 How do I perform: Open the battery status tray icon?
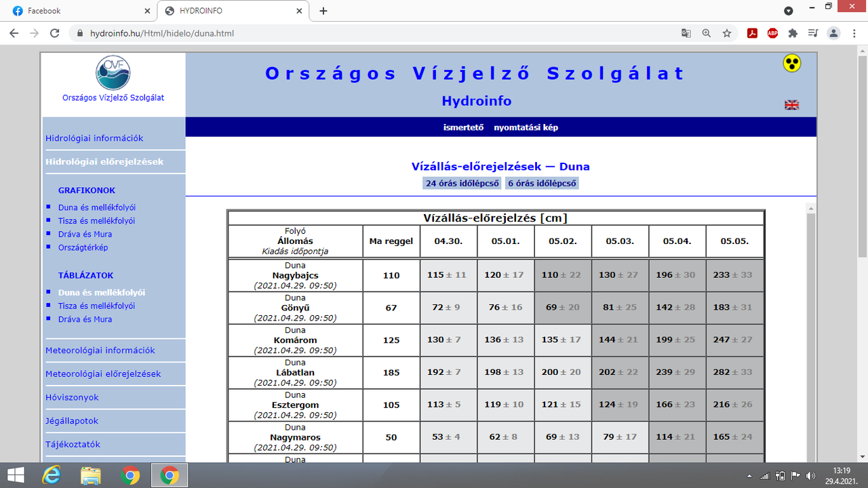(781, 476)
